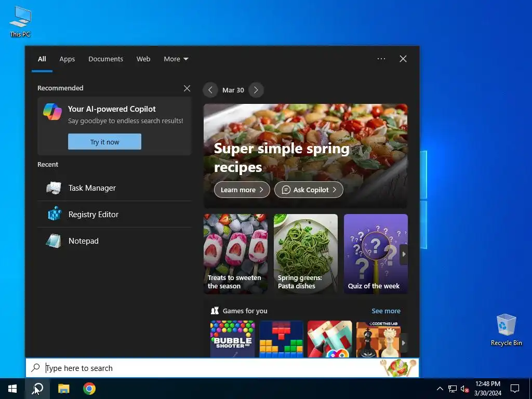
Task: Click the Ask Copilot button
Action: pos(309,190)
